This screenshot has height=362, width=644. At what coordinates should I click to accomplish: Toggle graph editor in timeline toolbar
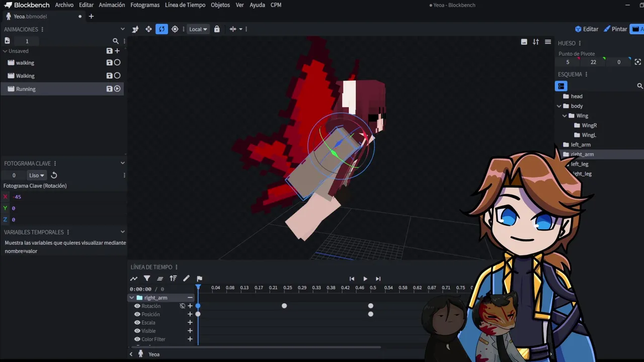tap(134, 279)
